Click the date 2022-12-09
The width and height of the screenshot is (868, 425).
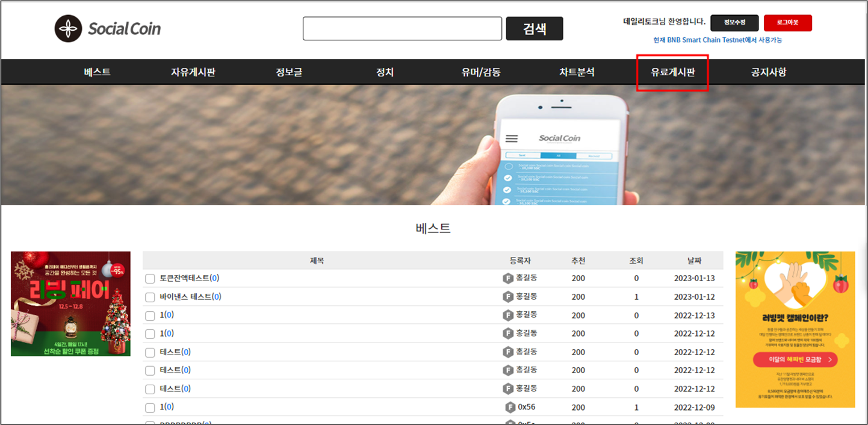click(x=695, y=408)
